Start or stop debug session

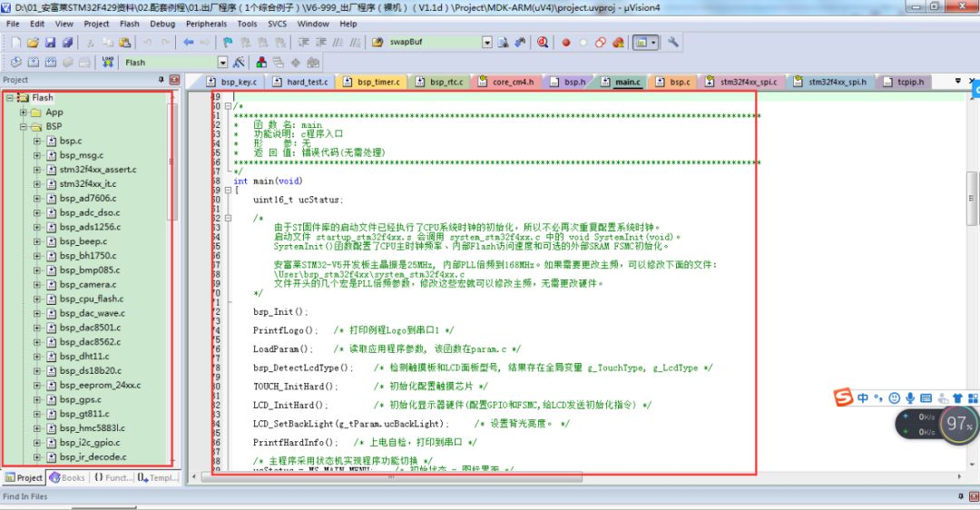pyautogui.click(x=543, y=43)
